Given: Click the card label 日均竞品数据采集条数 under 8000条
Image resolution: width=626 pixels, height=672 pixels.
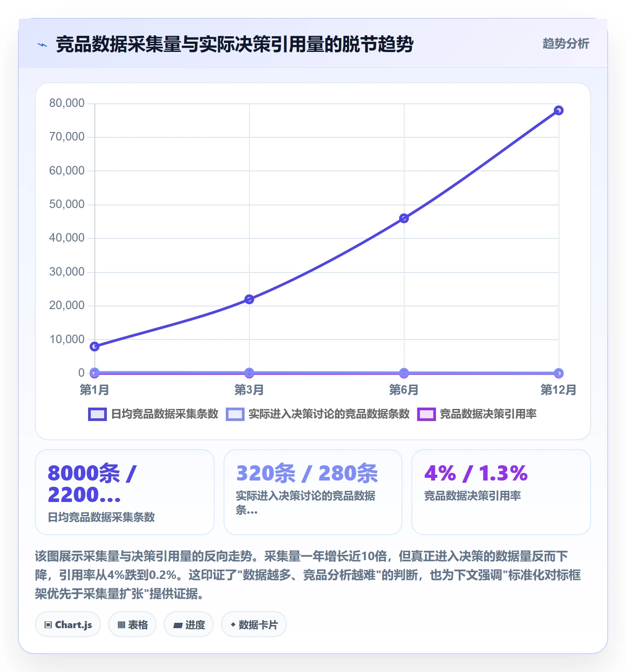Looking at the screenshot, I should tap(102, 517).
